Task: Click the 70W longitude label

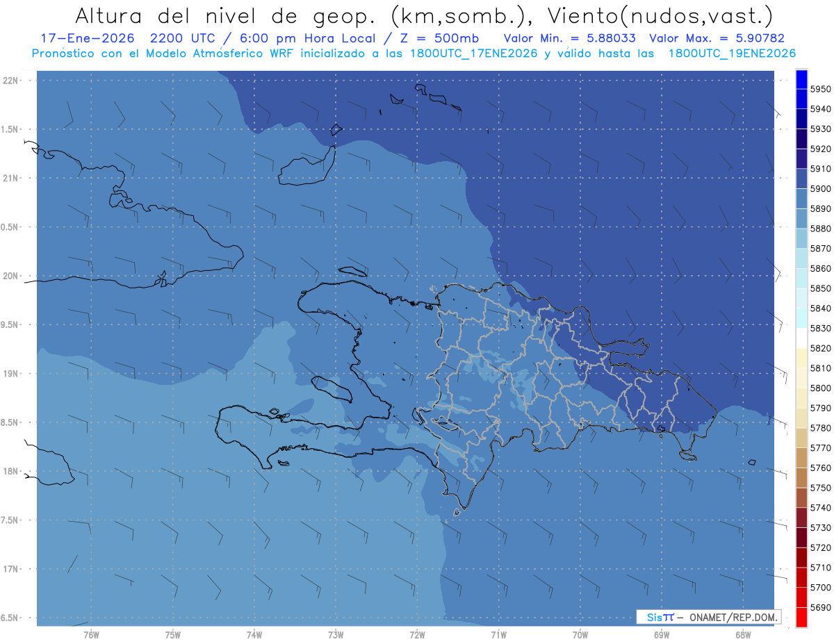Action: click(580, 634)
